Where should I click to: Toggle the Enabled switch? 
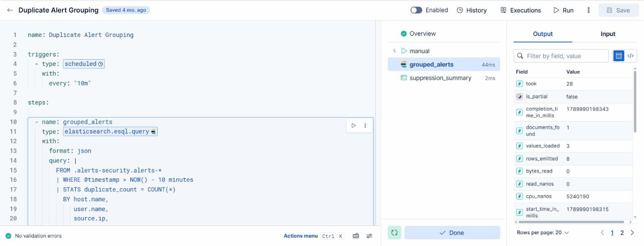[416, 10]
